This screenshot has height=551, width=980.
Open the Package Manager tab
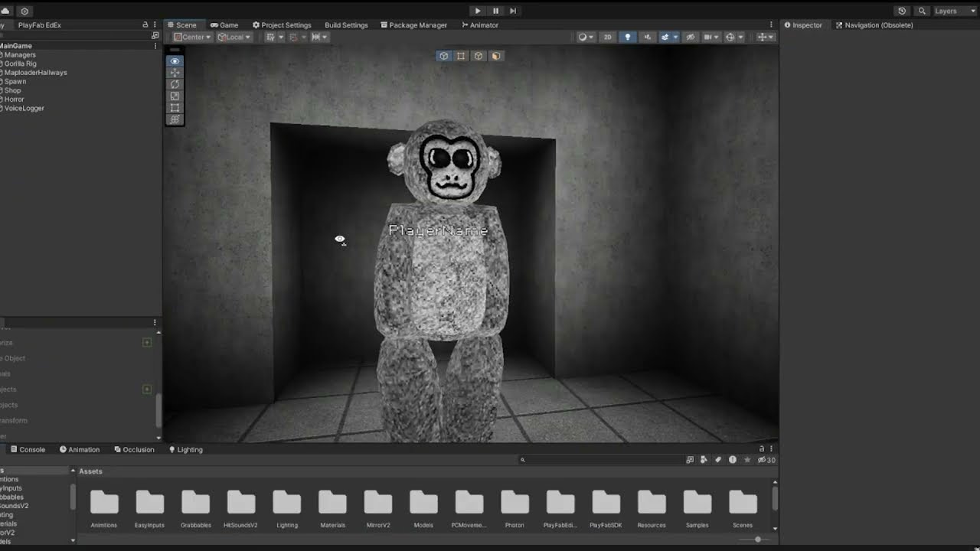point(413,25)
